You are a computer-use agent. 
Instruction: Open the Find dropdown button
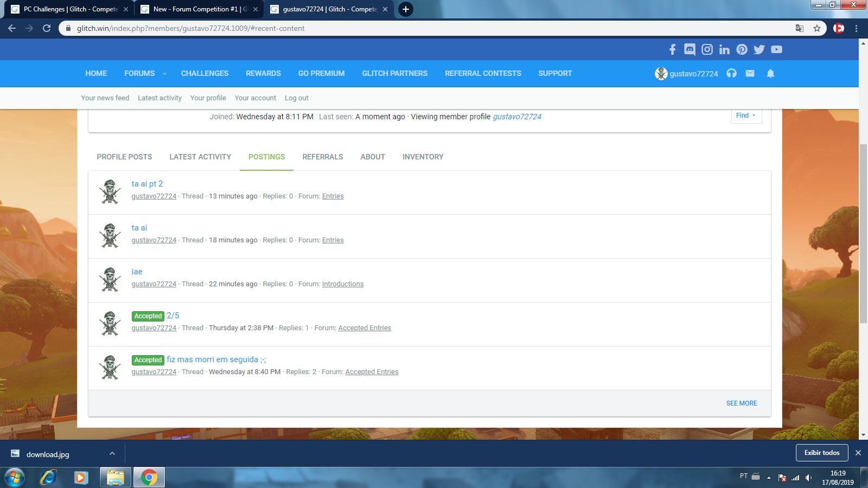tap(746, 115)
